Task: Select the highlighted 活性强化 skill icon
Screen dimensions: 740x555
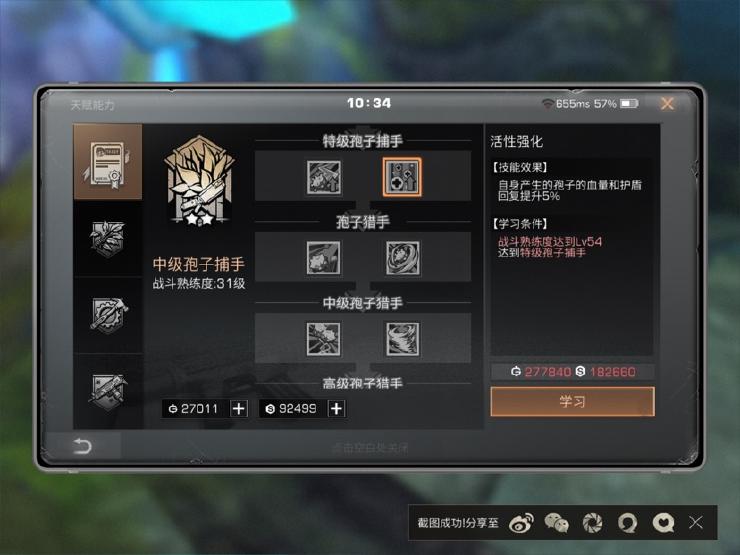Action: click(403, 177)
